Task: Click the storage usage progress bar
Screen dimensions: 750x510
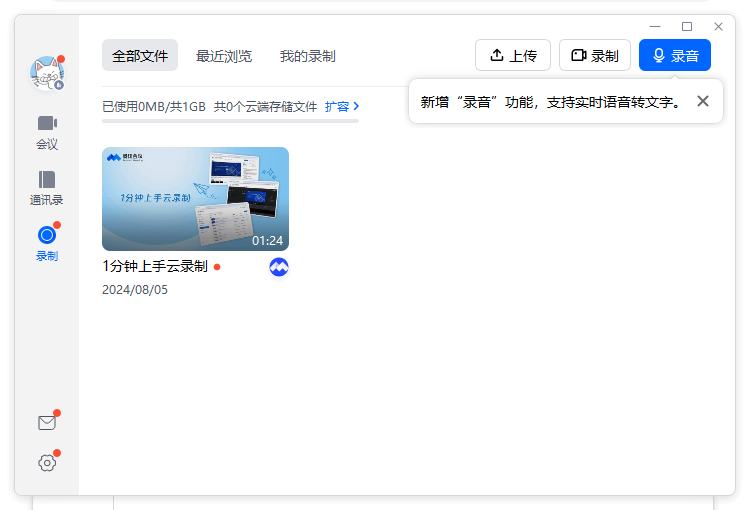Action: [x=230, y=120]
